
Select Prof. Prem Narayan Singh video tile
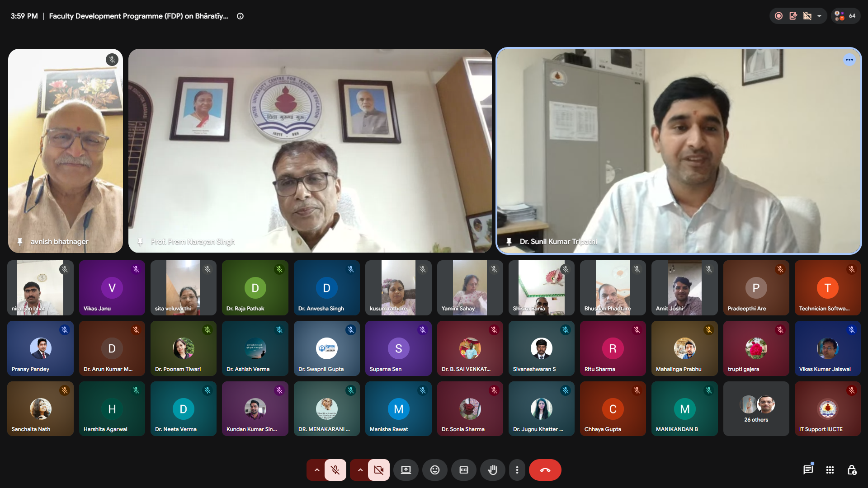[x=310, y=150]
